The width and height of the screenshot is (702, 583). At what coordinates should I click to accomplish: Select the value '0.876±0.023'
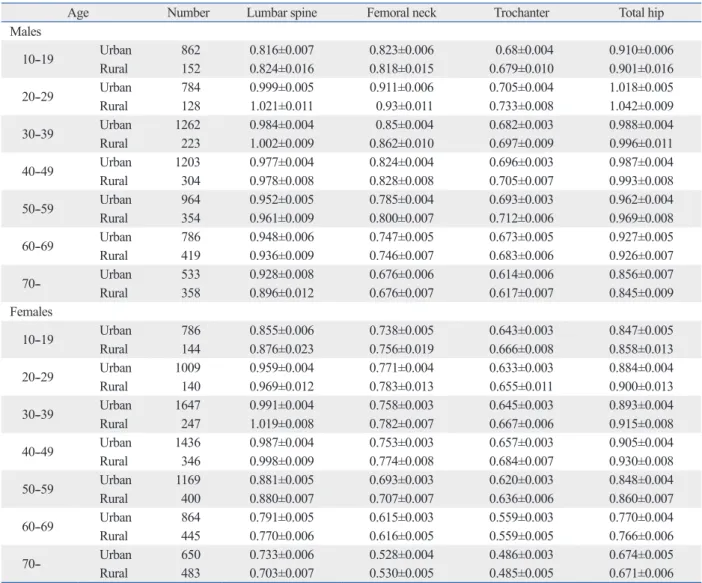[282, 349]
